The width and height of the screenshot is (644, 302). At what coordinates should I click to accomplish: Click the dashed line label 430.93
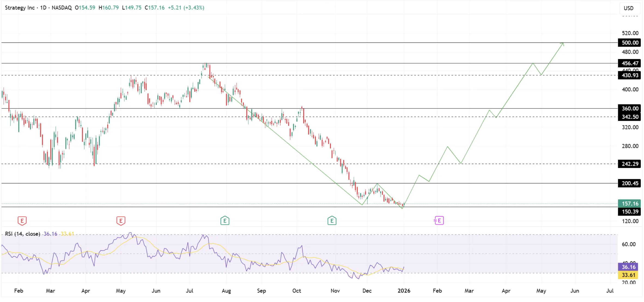(629, 75)
